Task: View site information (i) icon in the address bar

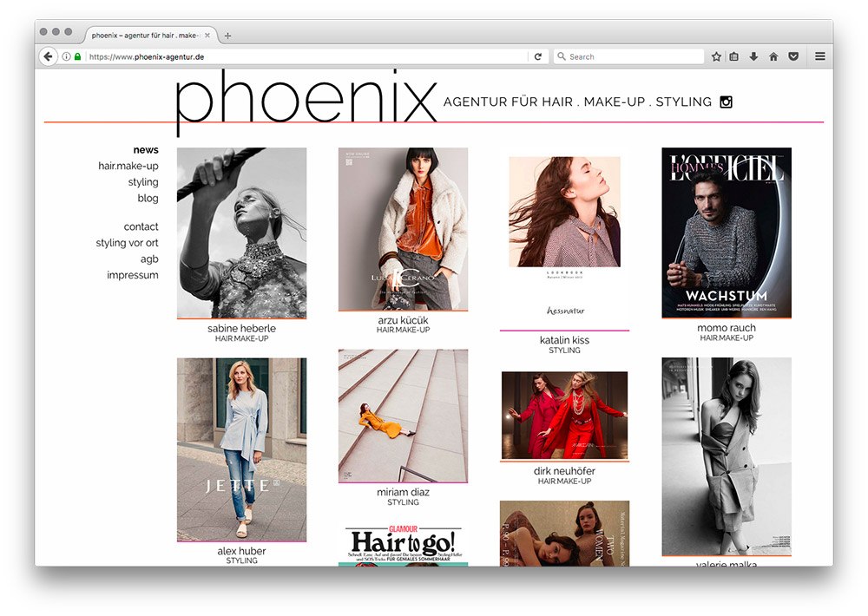Action: (x=66, y=56)
